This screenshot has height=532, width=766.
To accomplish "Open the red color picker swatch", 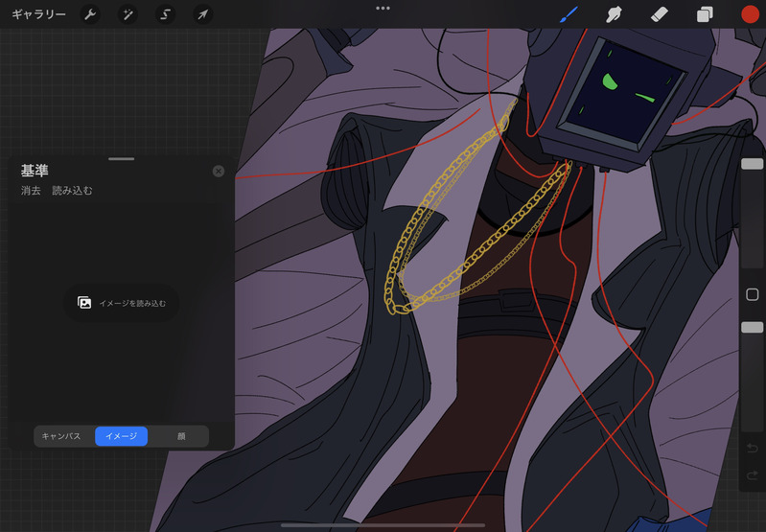I will point(750,14).
